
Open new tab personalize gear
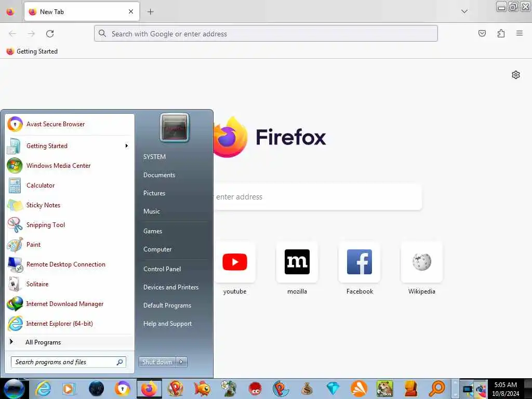click(516, 75)
